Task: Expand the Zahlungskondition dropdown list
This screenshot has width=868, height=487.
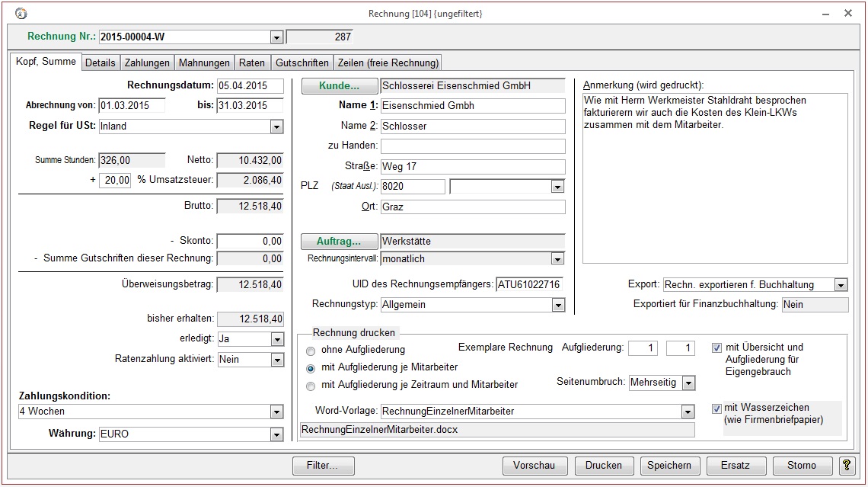Action: coord(276,412)
